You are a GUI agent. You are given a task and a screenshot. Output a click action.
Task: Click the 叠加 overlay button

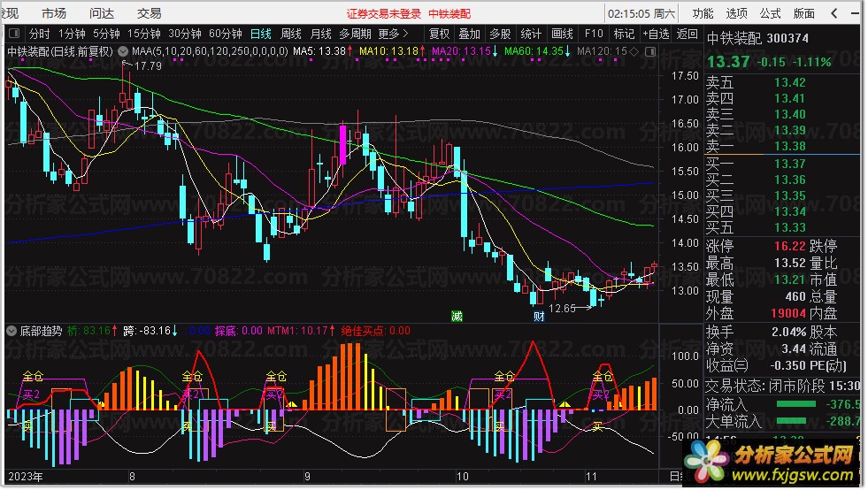pos(470,34)
